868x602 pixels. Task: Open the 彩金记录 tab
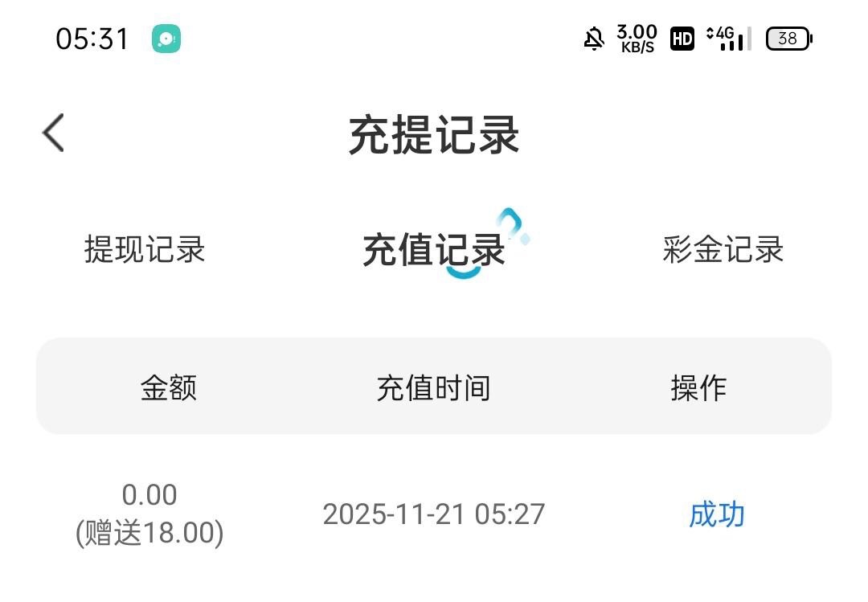(x=723, y=250)
